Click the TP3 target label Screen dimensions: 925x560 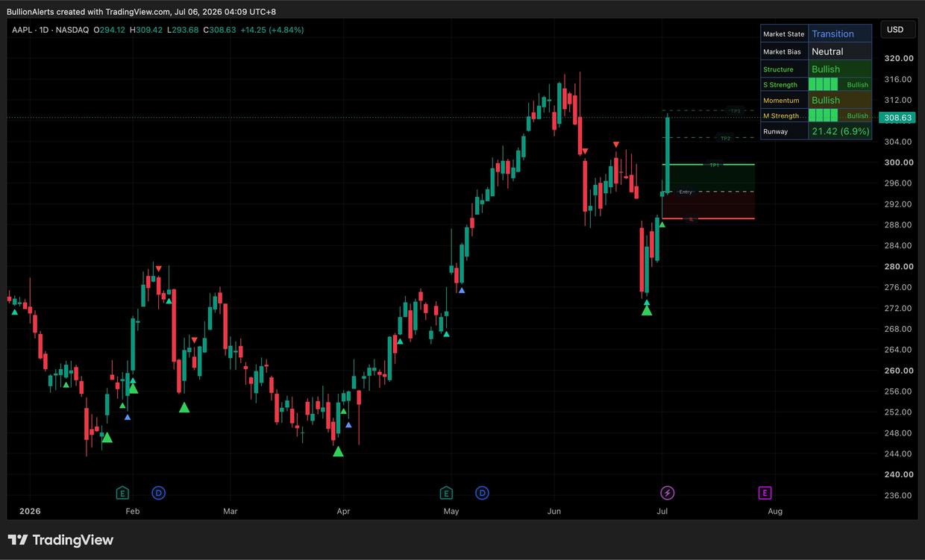click(x=735, y=111)
